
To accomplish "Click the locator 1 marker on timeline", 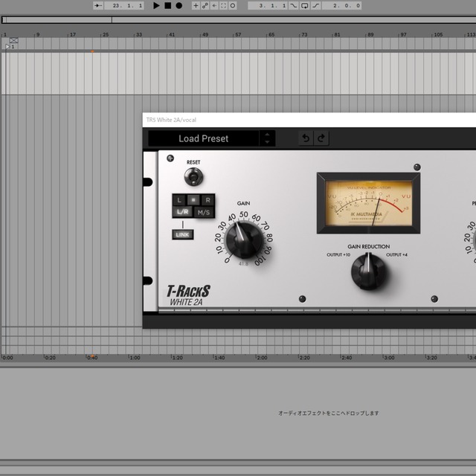I will [9, 46].
